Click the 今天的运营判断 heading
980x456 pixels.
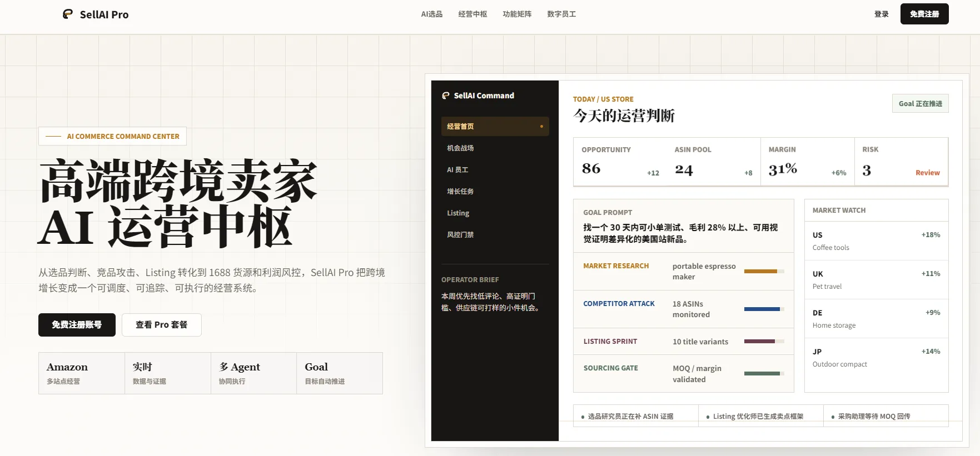pos(624,116)
